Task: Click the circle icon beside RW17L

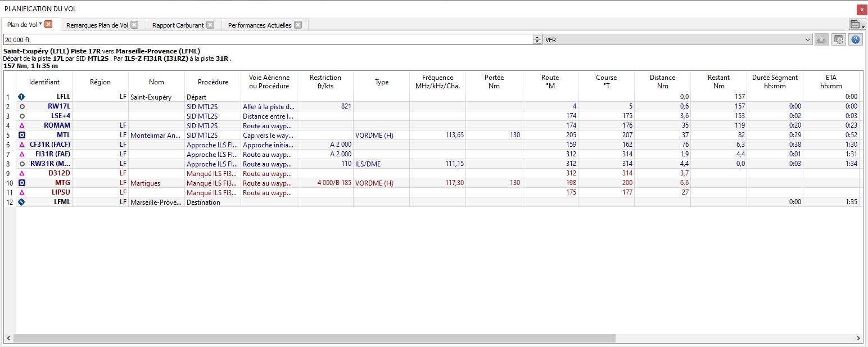Action: point(21,106)
